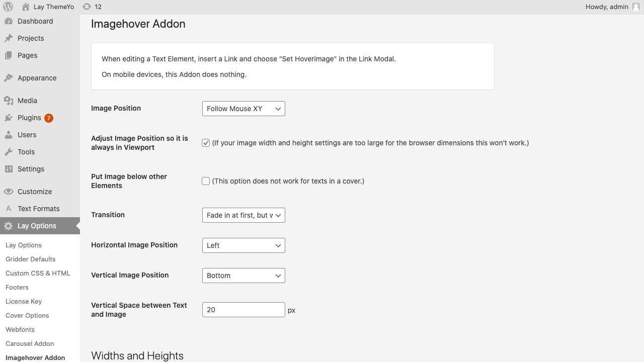
Task: Click the Tools wrench icon
Action: 9,152
